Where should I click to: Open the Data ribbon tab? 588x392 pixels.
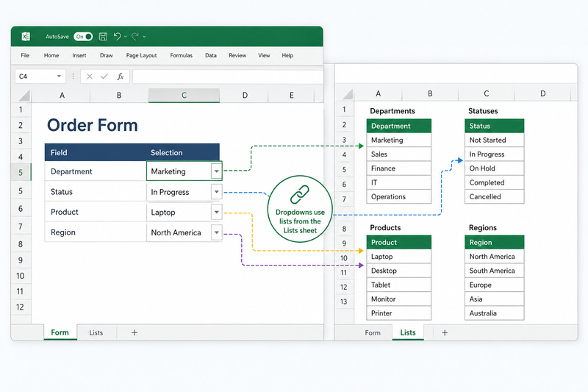[x=211, y=55]
